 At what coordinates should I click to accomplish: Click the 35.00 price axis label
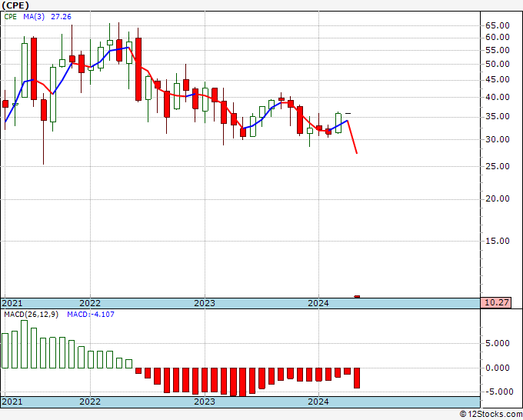point(498,117)
